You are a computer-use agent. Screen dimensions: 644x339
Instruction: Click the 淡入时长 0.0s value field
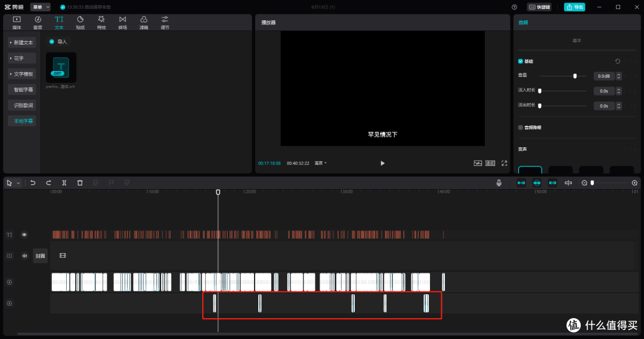coord(603,91)
